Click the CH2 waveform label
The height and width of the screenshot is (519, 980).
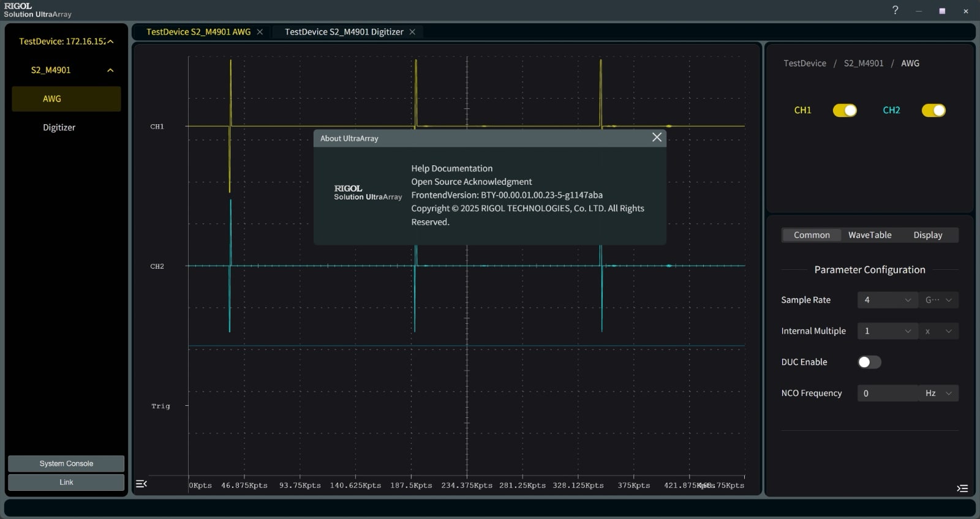(157, 266)
